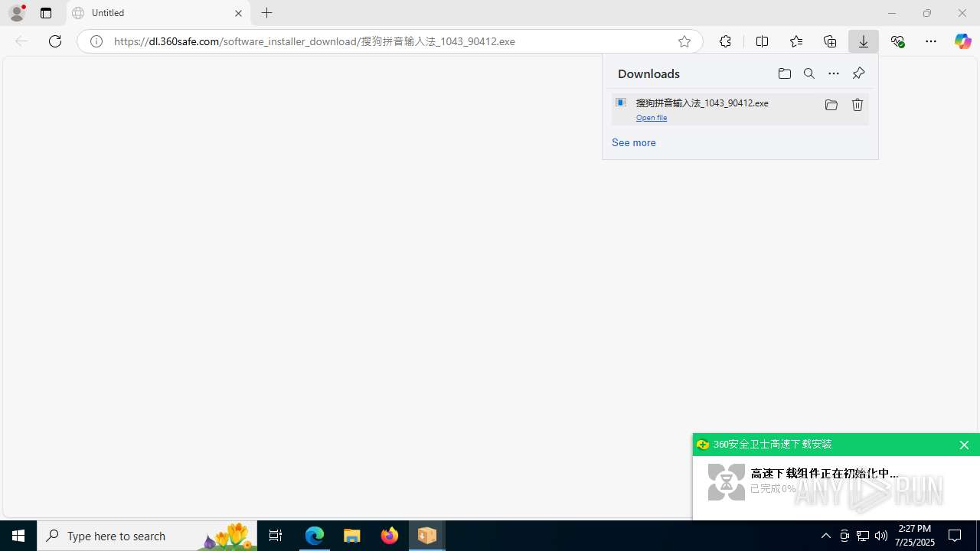Open File Explorer from taskbar
980x551 pixels.
352,536
